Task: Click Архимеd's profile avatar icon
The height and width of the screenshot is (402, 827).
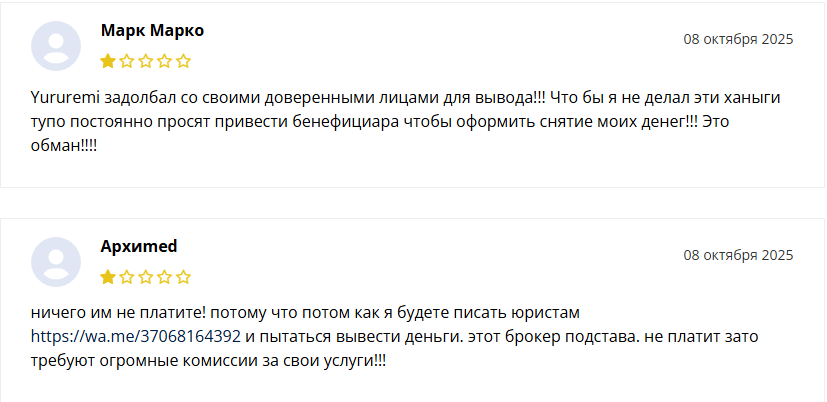Action: (x=56, y=262)
